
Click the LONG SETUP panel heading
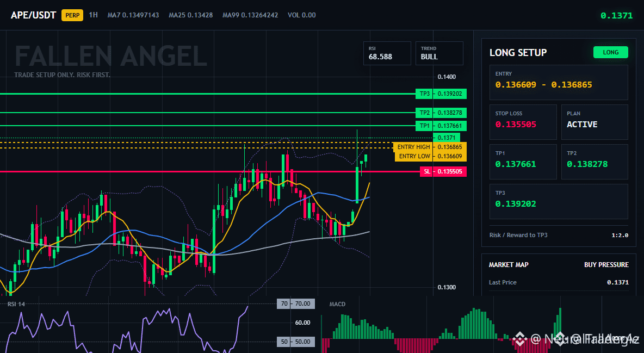[x=518, y=53]
